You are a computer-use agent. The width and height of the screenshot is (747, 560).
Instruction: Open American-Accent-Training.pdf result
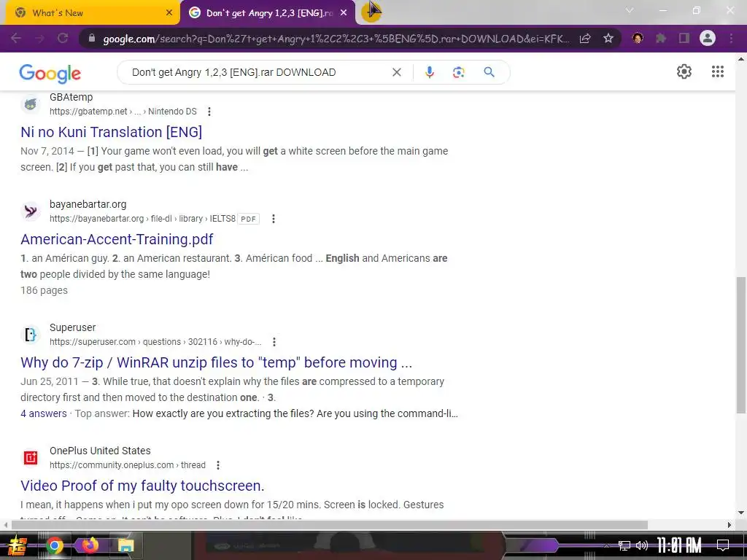pos(117,239)
